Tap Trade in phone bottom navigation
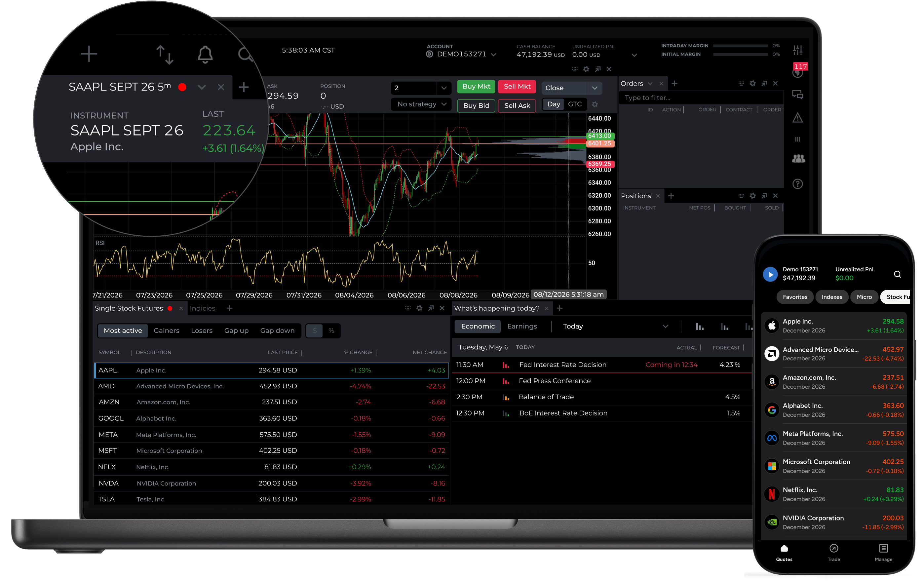This screenshot has width=924, height=581. pyautogui.click(x=833, y=553)
